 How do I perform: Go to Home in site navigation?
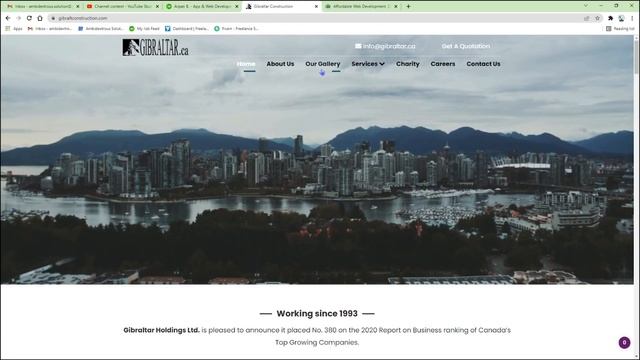(x=246, y=64)
